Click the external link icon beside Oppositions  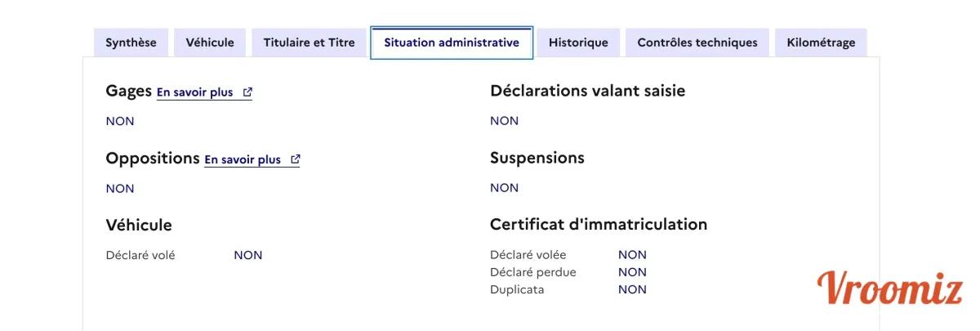point(296,160)
